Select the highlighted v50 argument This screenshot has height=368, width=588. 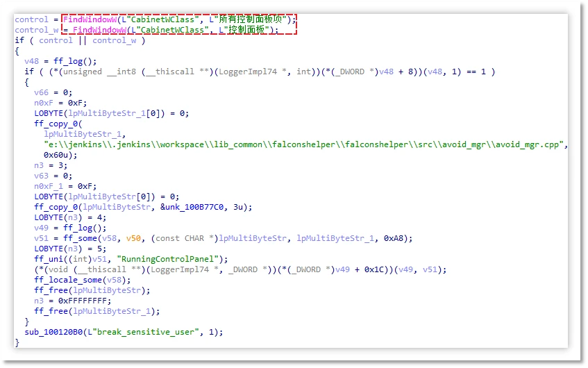(x=133, y=239)
